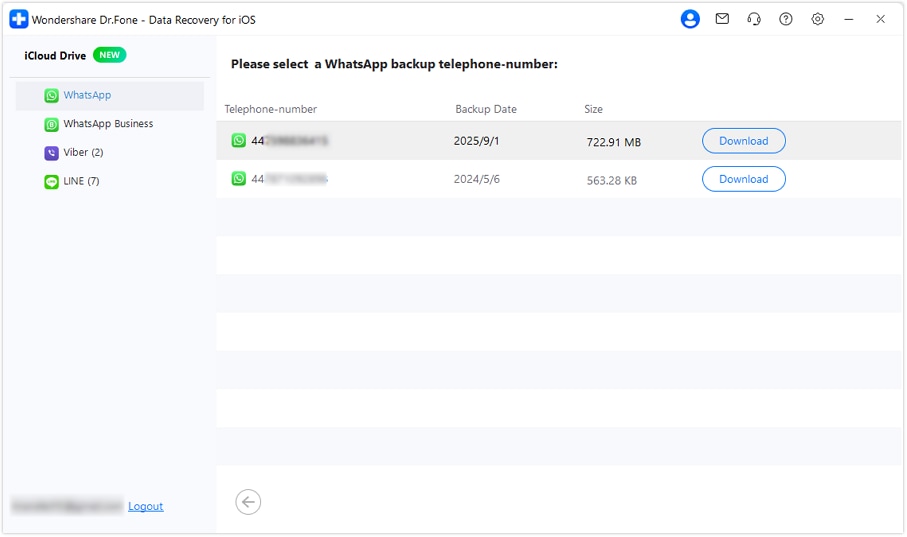Image resolution: width=907 pixels, height=537 pixels.
Task: Open the settings gear icon
Action: pos(817,19)
